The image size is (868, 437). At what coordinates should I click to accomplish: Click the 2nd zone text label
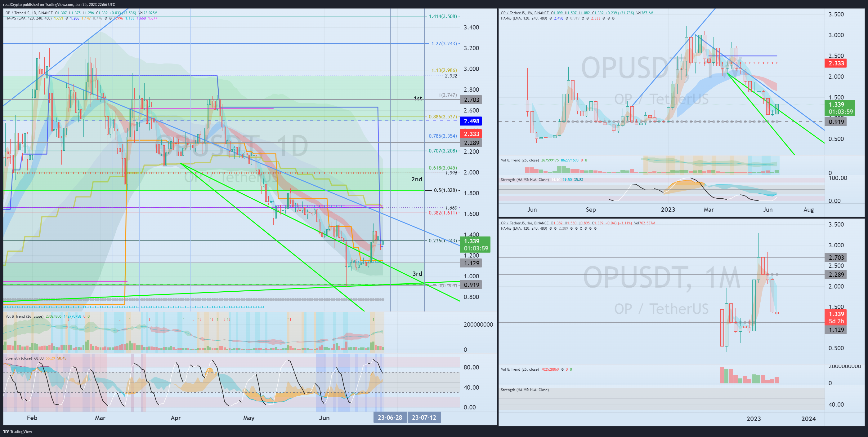tap(417, 179)
